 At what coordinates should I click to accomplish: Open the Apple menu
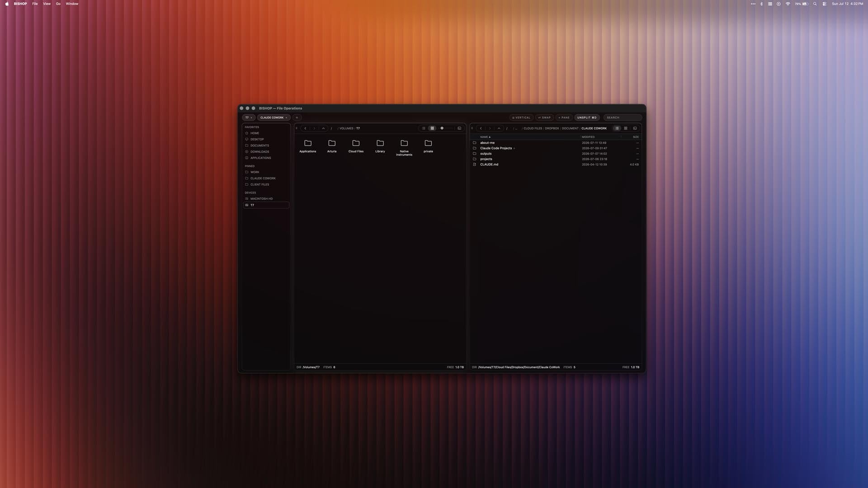tap(7, 4)
